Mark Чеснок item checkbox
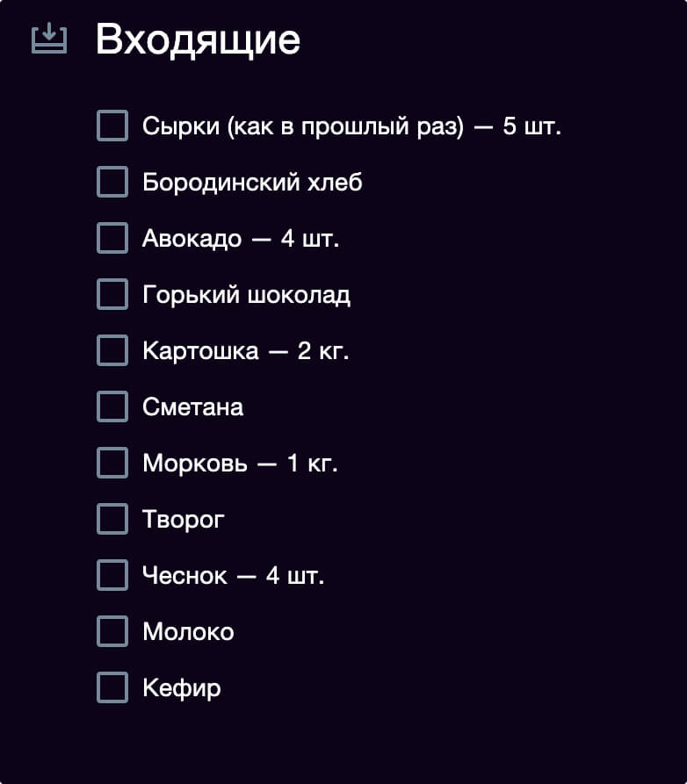The height and width of the screenshot is (784, 687). pyautogui.click(x=112, y=575)
